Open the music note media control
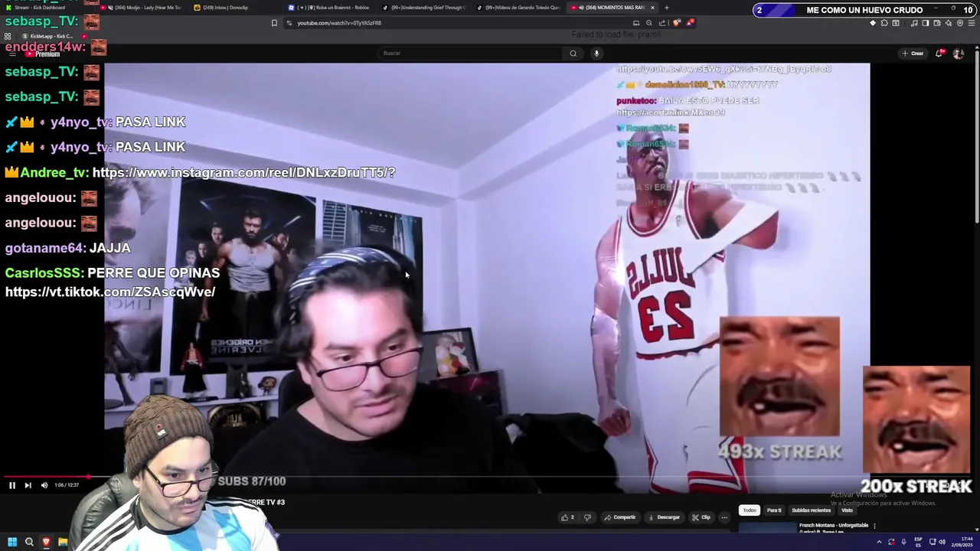Screen dimensions: 980x551 914,23
